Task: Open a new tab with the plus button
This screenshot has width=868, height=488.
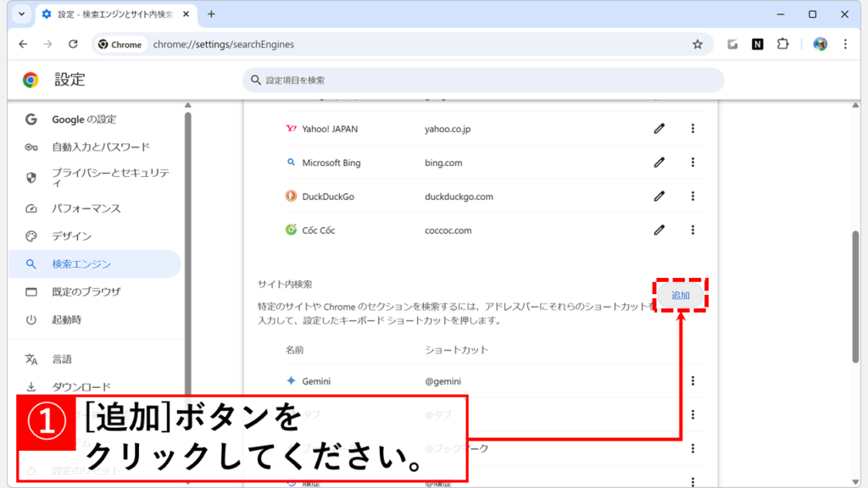Action: coord(211,14)
